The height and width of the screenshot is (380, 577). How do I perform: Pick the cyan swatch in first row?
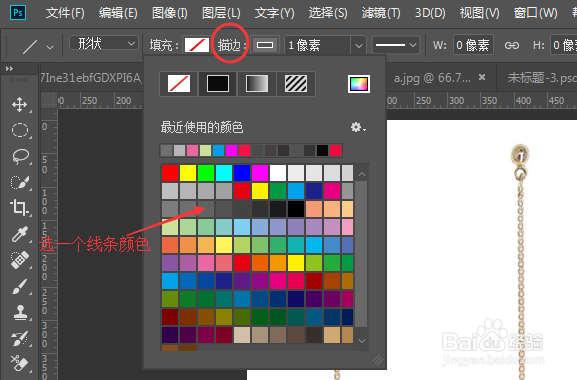[x=224, y=173]
